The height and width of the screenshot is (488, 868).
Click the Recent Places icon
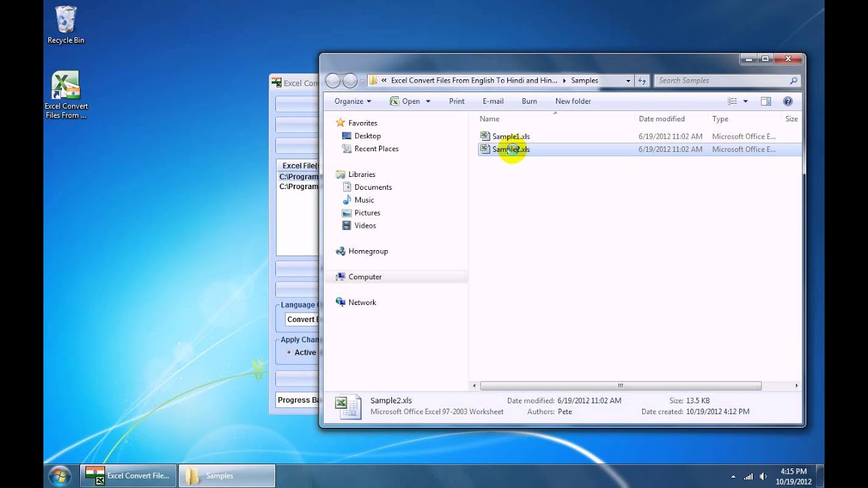pyautogui.click(x=347, y=148)
